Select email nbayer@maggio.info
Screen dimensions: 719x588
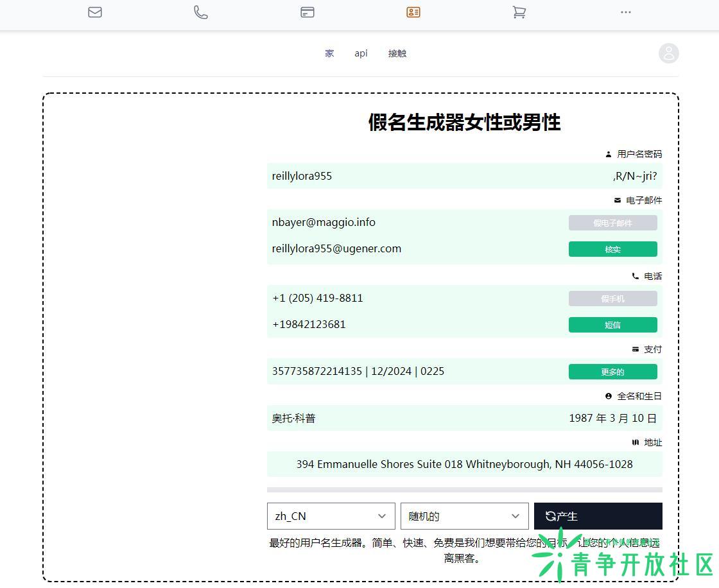(324, 223)
